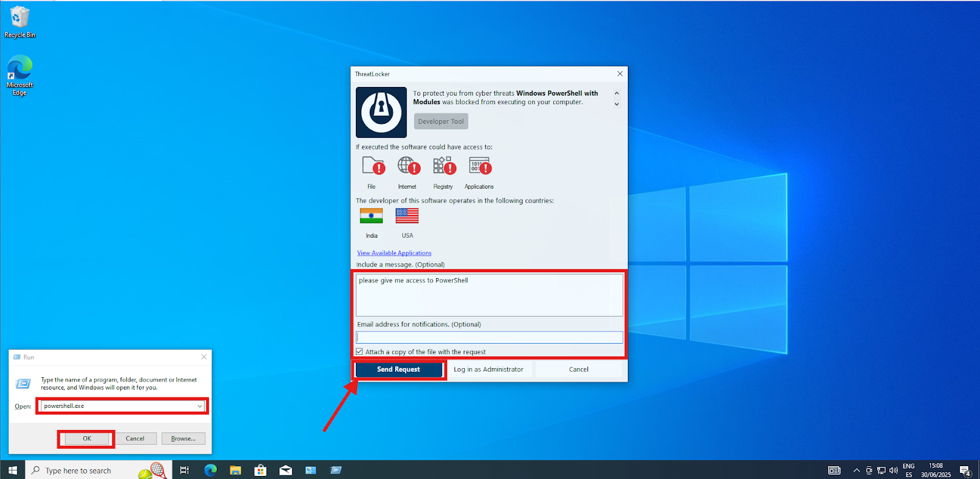Screen dimensions: 980x479
Task: Open the View Available Applications link
Action: coord(394,253)
